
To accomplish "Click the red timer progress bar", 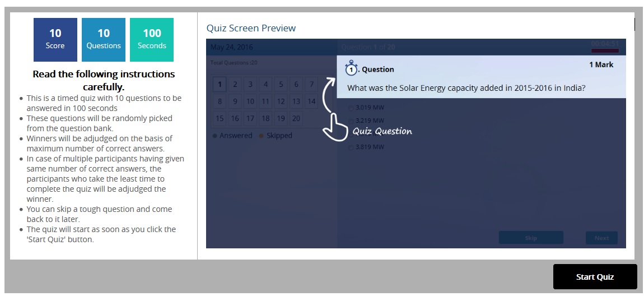I will click(605, 51).
